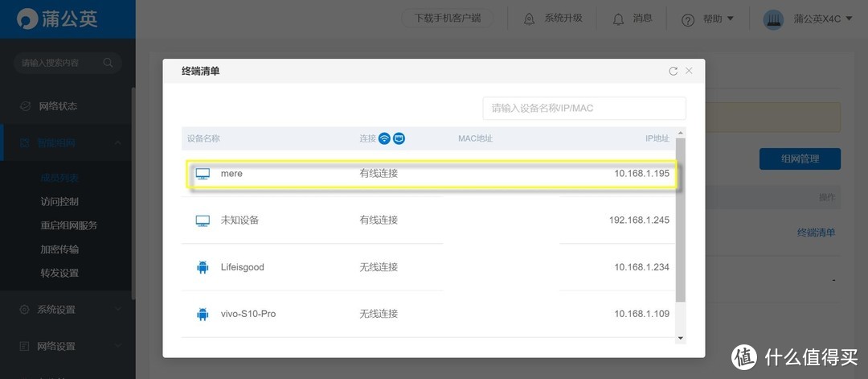
Task: Click IP address 192.168.1.245
Action: (640, 220)
